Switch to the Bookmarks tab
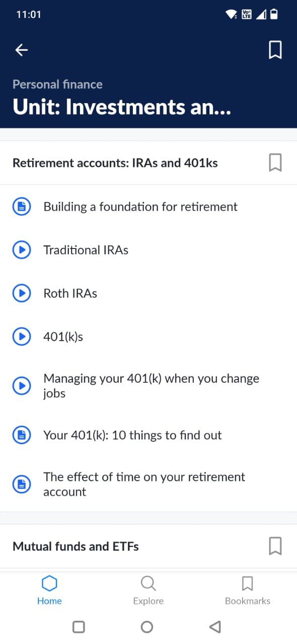 point(247,589)
